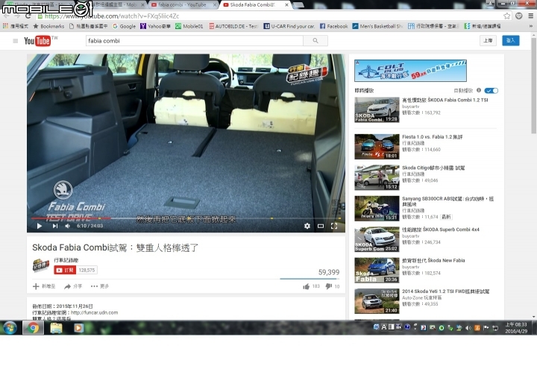
Task: Close the Skoda Fabia Combi tab
Action: (286, 4)
